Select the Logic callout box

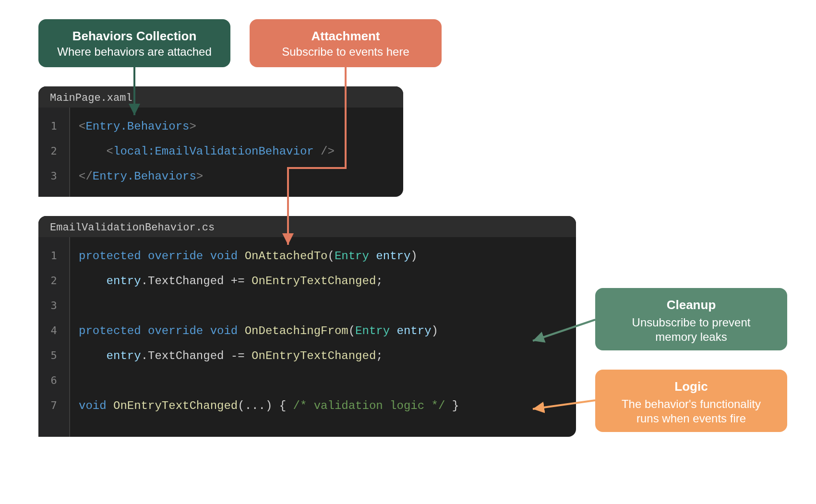tap(691, 401)
